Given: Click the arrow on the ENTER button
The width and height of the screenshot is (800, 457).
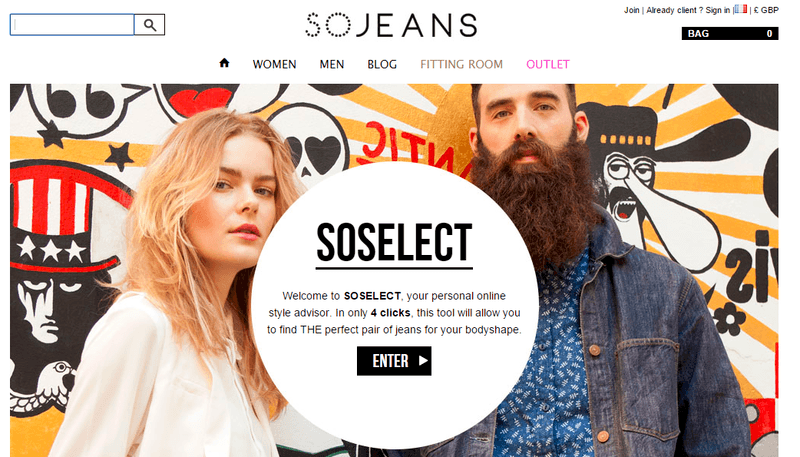Looking at the screenshot, I should coord(423,361).
